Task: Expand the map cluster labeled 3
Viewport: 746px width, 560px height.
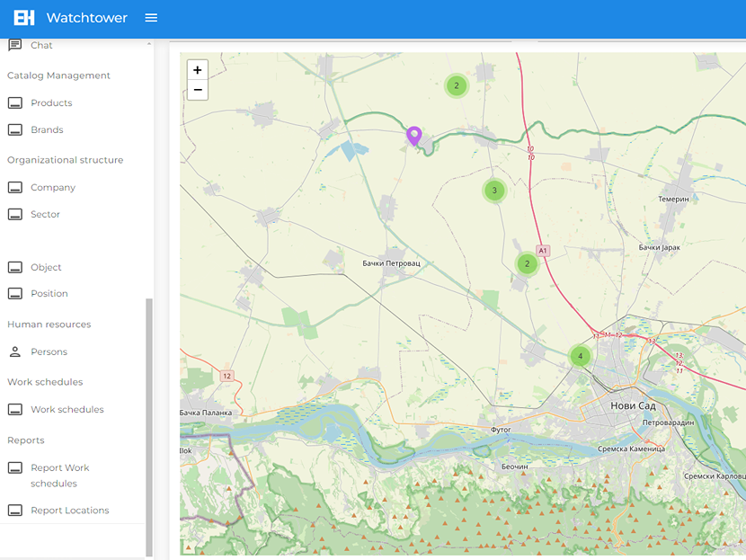Action: (493, 191)
